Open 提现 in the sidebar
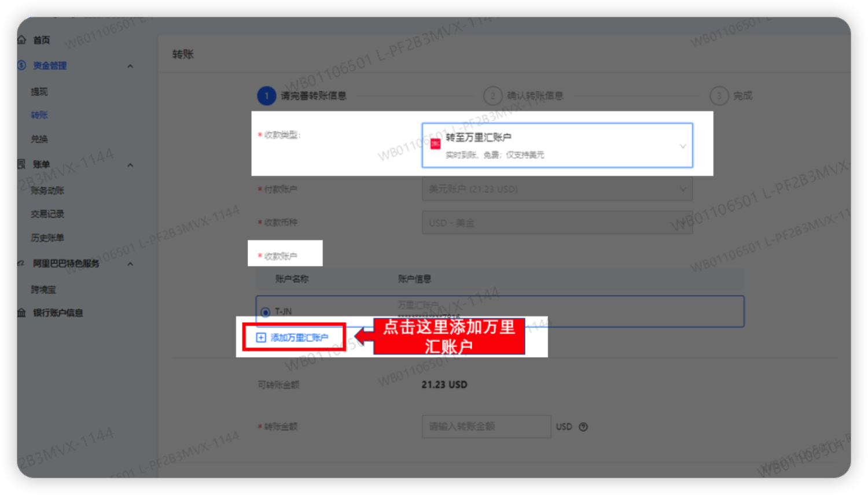 [x=39, y=91]
